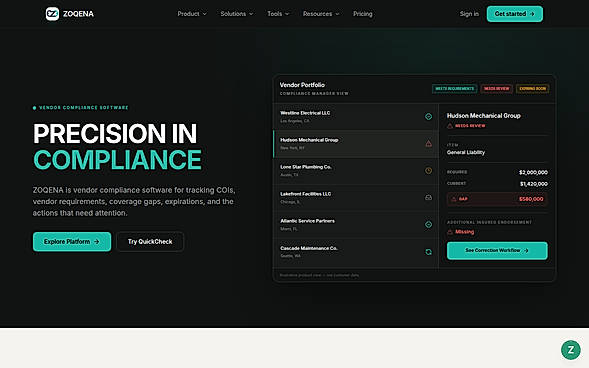Click the Missing endorsement status text

coord(465,232)
